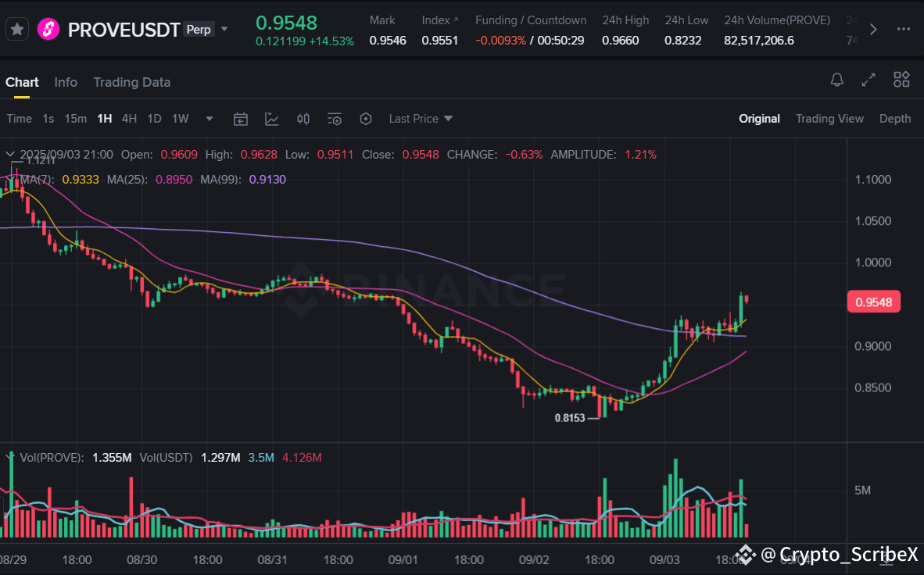Expand chart to fullscreen
The width and height of the screenshot is (924, 575).
point(868,80)
